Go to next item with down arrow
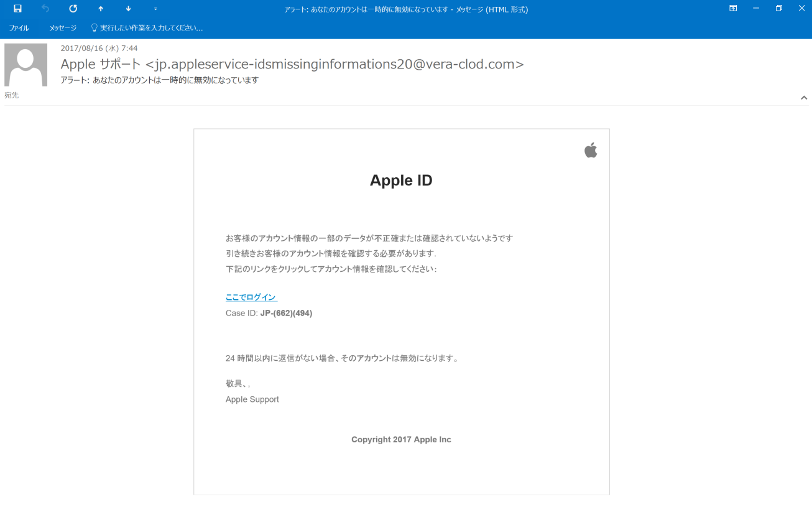 128,9
